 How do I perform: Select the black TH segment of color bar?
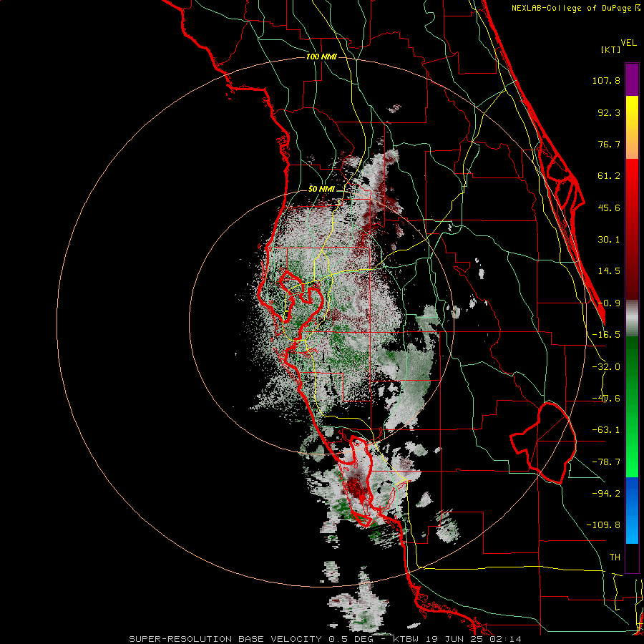tap(632, 558)
